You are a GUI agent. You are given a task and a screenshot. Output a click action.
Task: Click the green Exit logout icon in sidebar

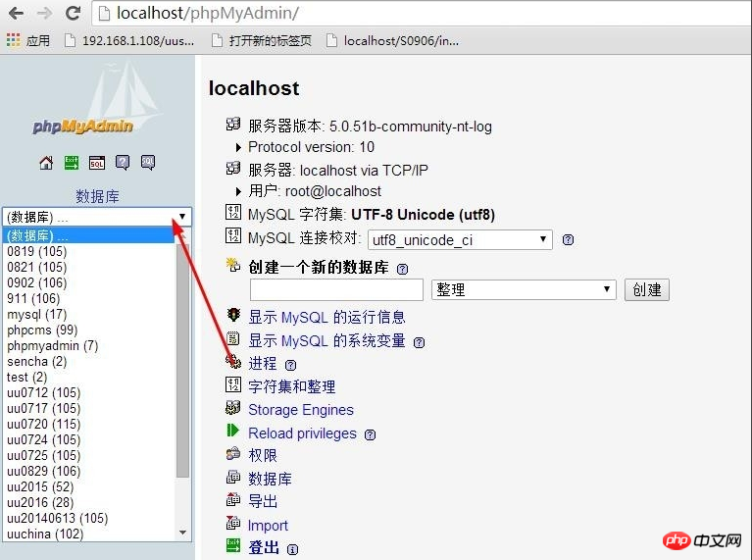coord(72,163)
